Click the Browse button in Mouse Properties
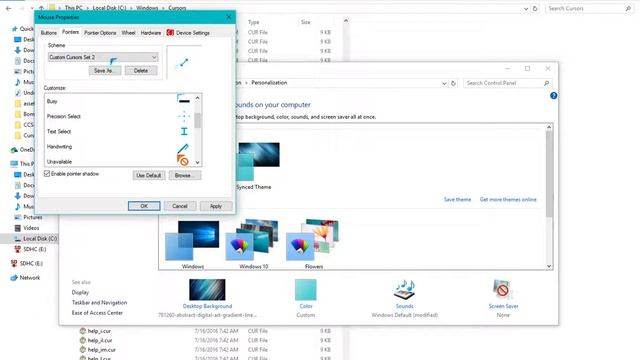Image resolution: width=640 pixels, height=360 pixels. 185,176
